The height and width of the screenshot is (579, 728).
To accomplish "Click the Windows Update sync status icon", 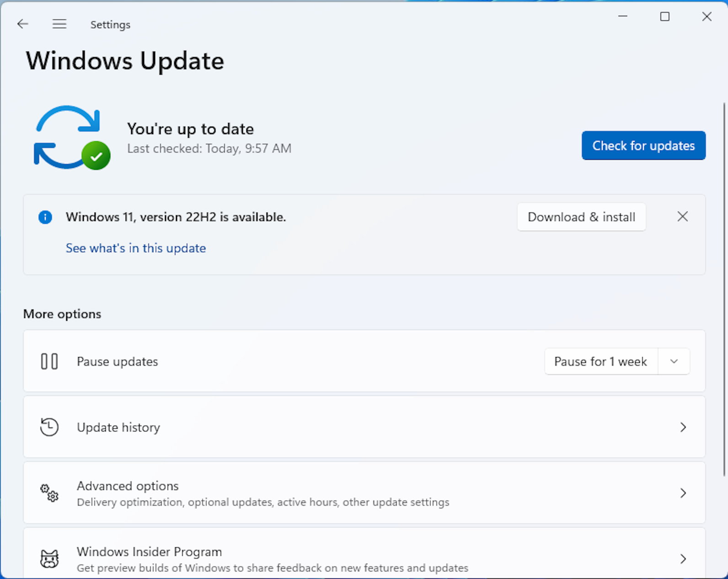I will [x=72, y=137].
